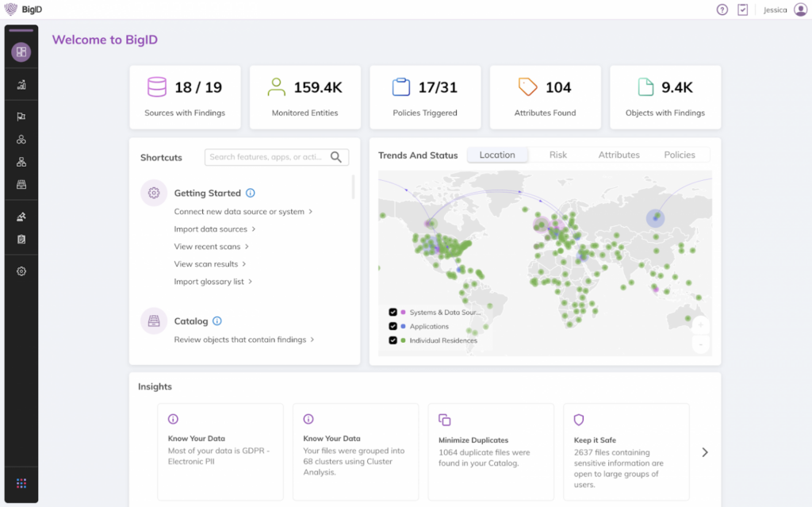
Task: Open the Import glossary list link
Action: point(209,282)
